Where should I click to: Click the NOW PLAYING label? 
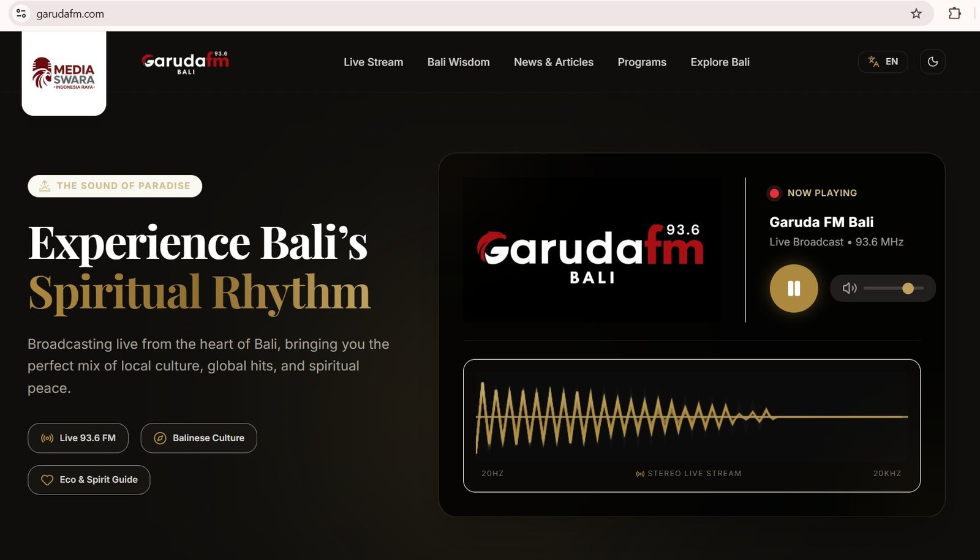click(822, 193)
